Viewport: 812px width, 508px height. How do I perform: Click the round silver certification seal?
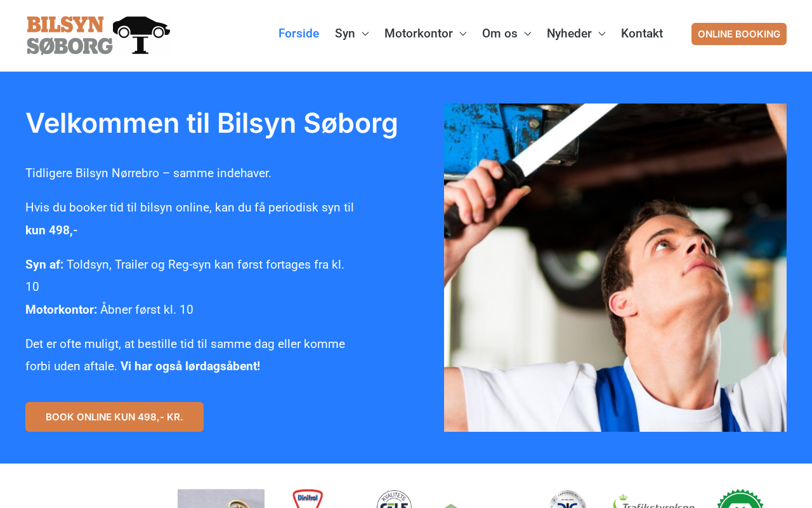pyautogui.click(x=567, y=498)
